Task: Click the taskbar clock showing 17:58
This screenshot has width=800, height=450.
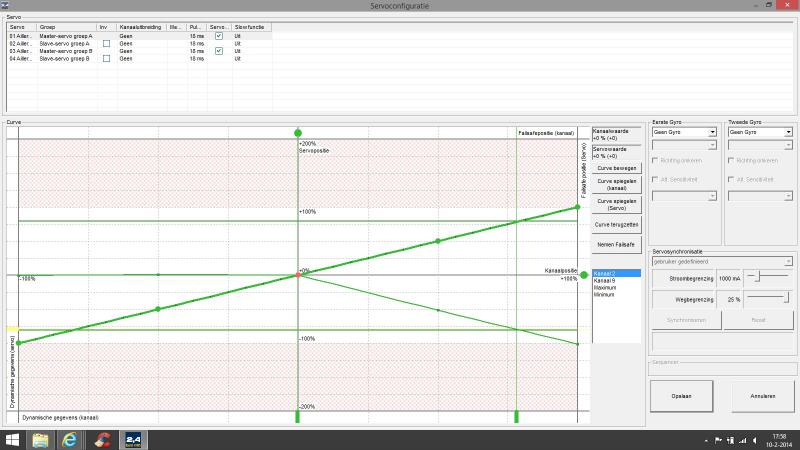Action: coord(779,440)
